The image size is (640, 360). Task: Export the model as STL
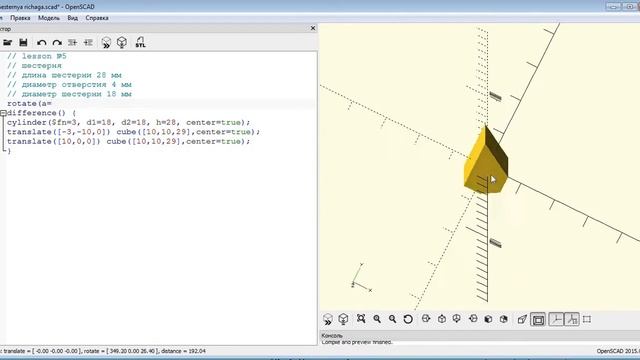click(x=140, y=42)
